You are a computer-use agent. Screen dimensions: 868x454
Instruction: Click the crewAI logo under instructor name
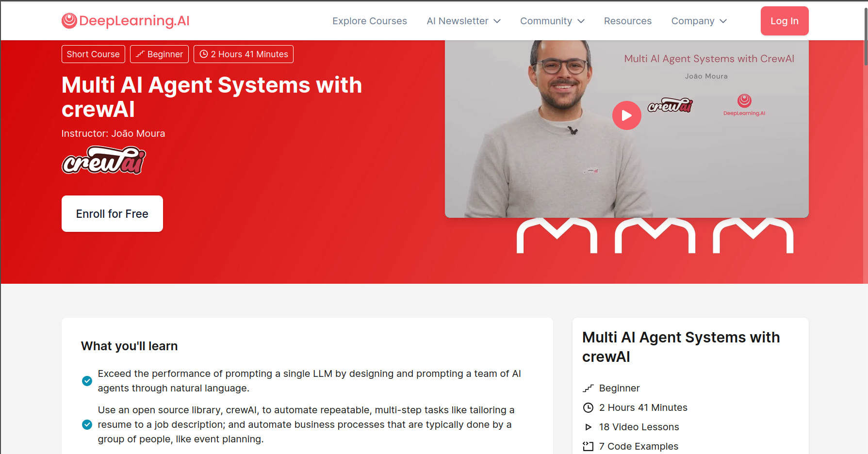104,160
